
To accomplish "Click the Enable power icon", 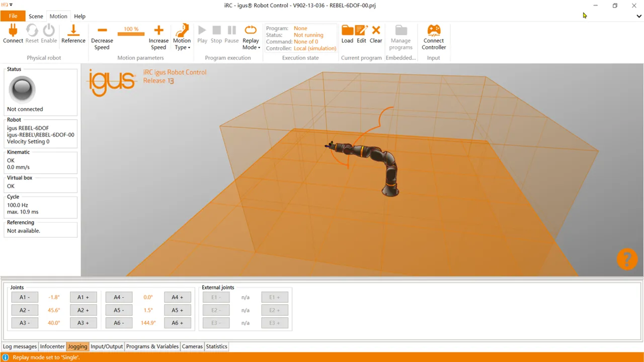I will tap(49, 30).
